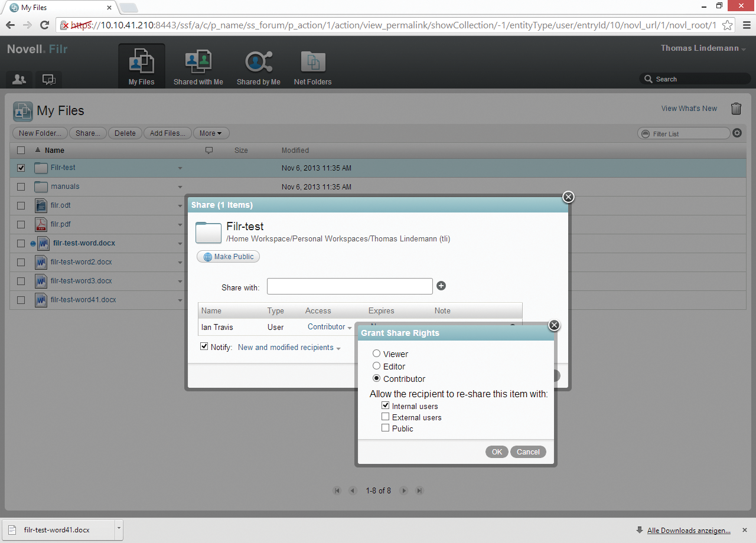This screenshot has width=756, height=543.
Task: Open the View What's New link
Action: pos(689,109)
